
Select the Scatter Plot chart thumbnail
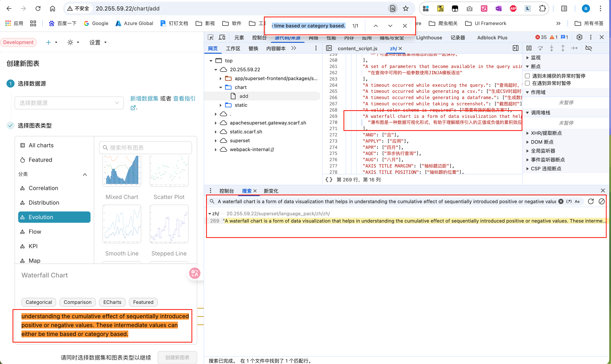[x=169, y=171]
